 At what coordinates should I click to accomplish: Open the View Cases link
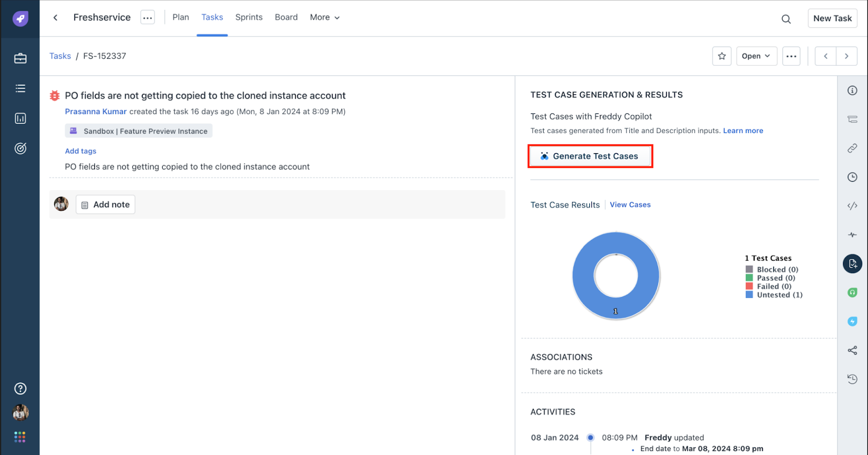click(630, 205)
